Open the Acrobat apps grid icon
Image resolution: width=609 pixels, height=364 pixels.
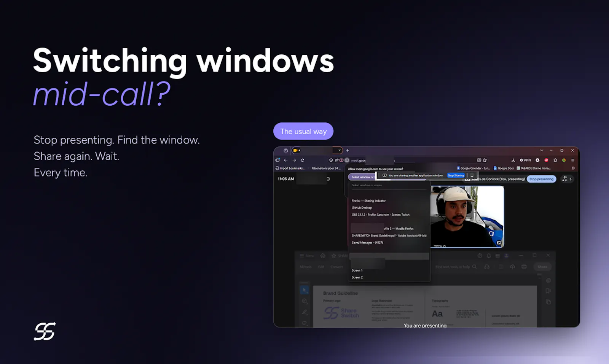click(x=497, y=256)
